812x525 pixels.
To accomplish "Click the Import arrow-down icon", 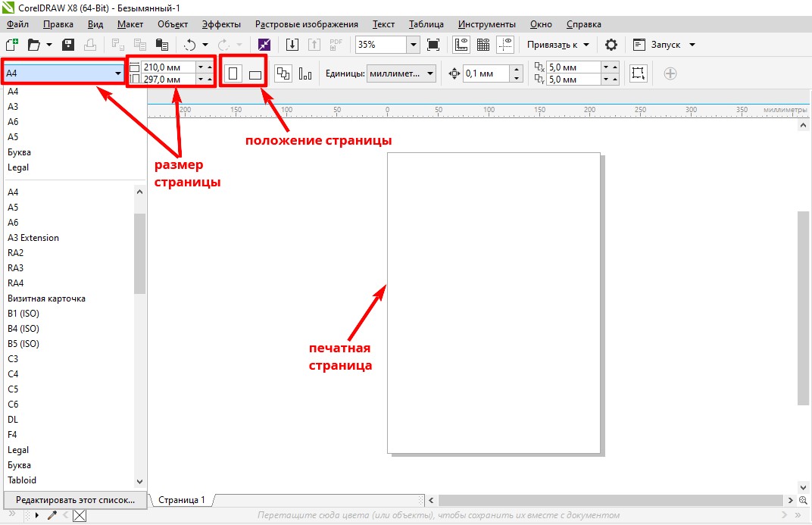I will click(x=292, y=45).
